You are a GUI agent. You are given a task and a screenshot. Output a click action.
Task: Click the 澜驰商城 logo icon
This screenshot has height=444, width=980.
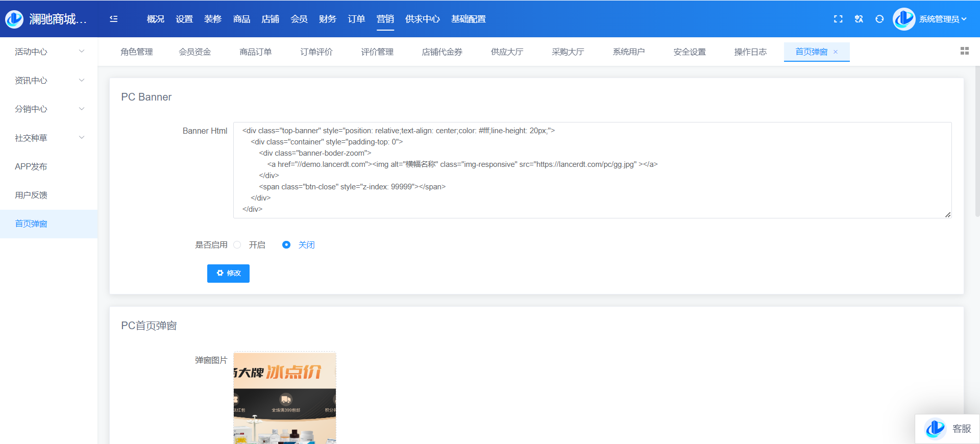(14, 19)
